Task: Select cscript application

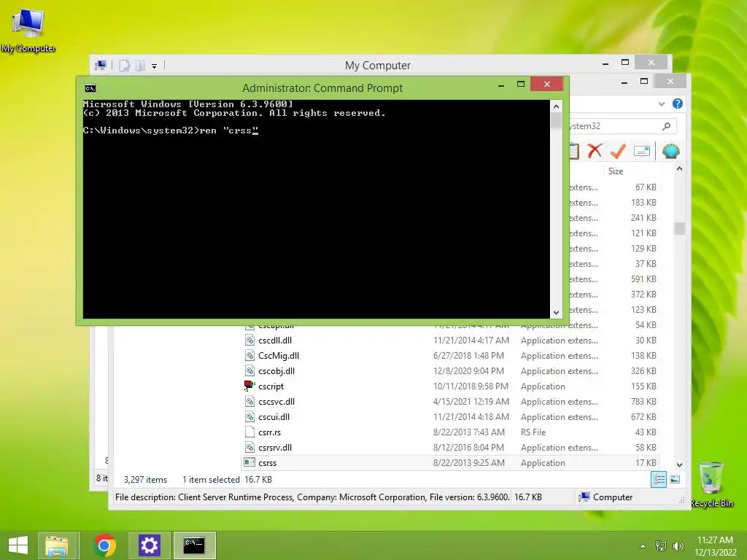Action: point(271,386)
